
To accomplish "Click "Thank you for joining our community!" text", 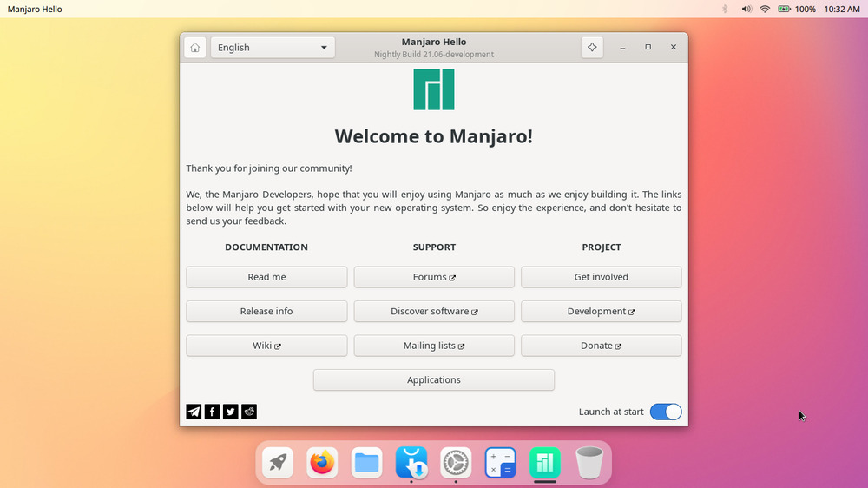I will (269, 168).
